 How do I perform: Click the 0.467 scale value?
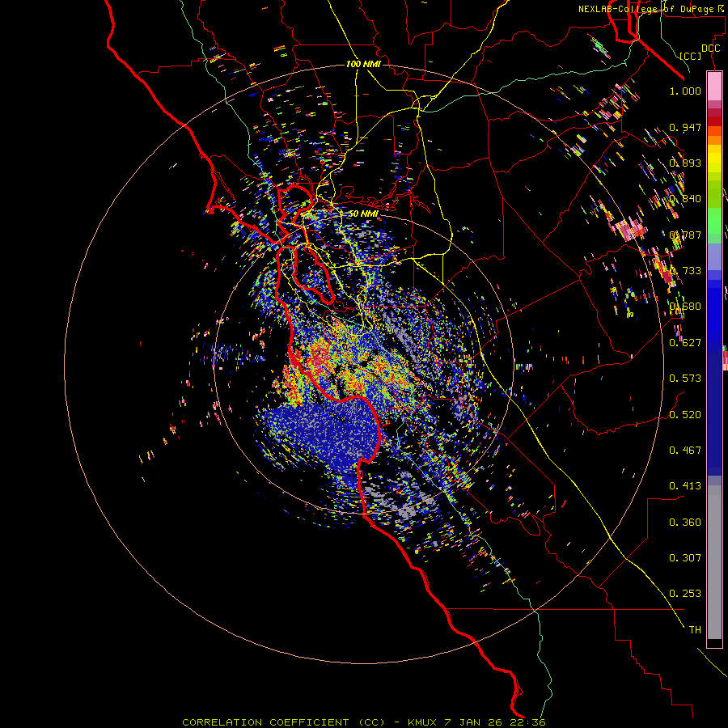[685, 450]
